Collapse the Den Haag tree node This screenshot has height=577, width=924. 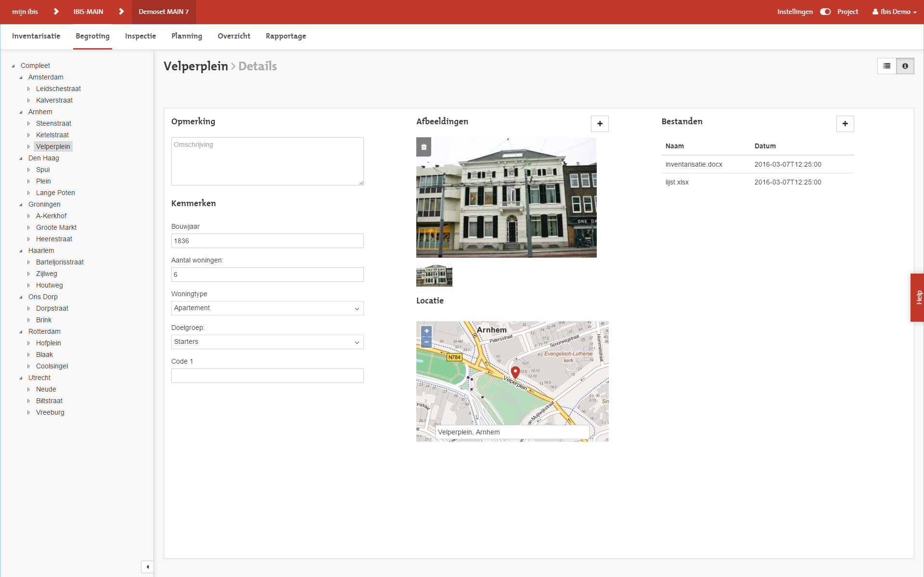21,158
